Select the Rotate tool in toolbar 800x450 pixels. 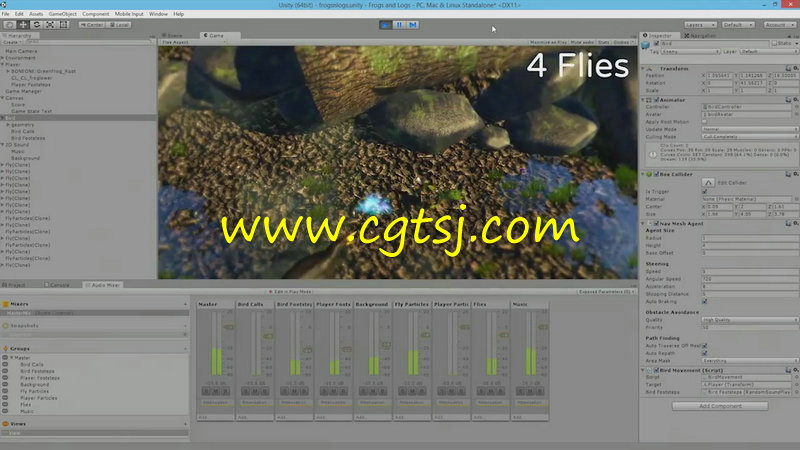37,24
